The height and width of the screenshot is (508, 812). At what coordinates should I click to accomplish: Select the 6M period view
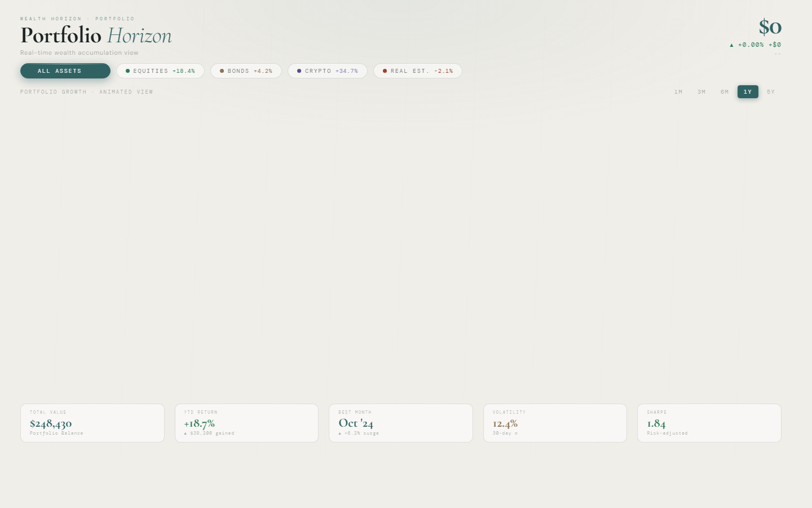(725, 92)
